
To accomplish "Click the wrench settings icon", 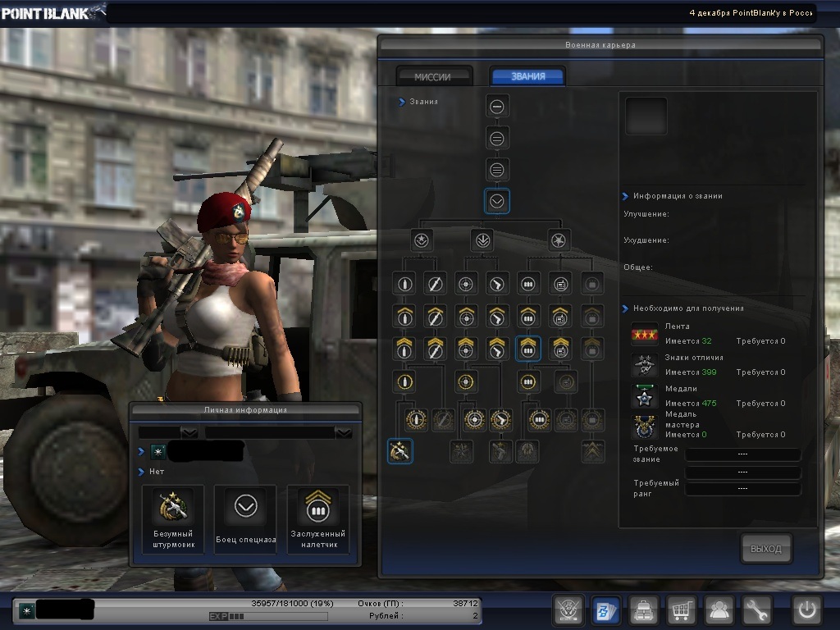I will 756,610.
